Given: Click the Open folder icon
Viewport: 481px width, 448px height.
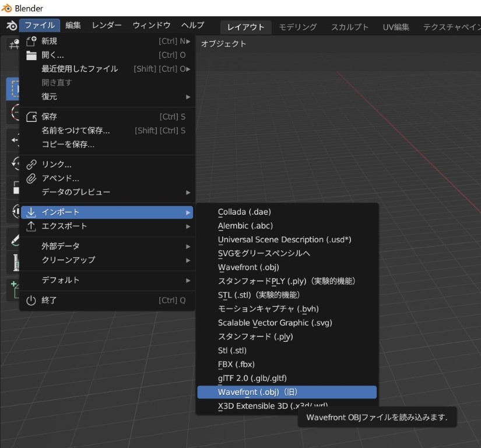Looking at the screenshot, I should 31,55.
